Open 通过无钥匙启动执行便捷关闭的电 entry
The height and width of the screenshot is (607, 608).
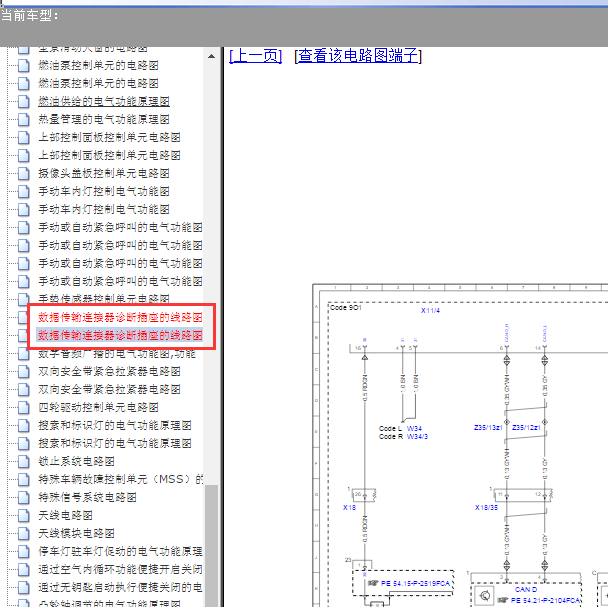tap(120, 587)
